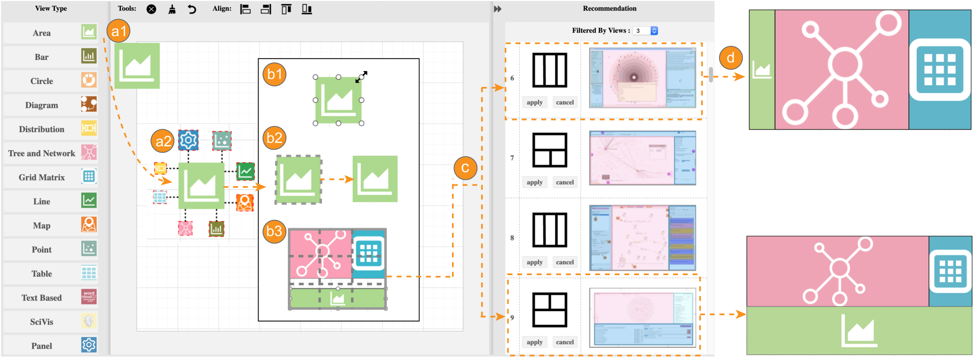Use the broom clean tool
980x358 pixels.
(172, 9)
